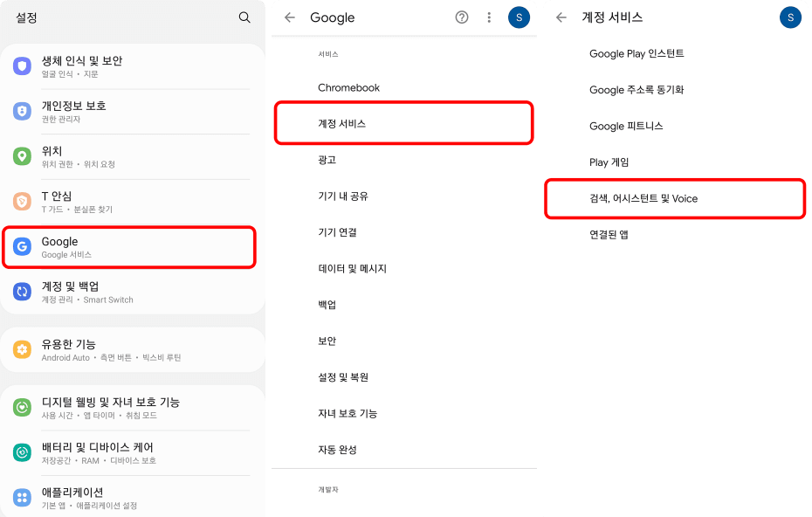Tap the account avatar on 계정 서비스 screen
The width and height of the screenshot is (812, 517).
coord(790,17)
